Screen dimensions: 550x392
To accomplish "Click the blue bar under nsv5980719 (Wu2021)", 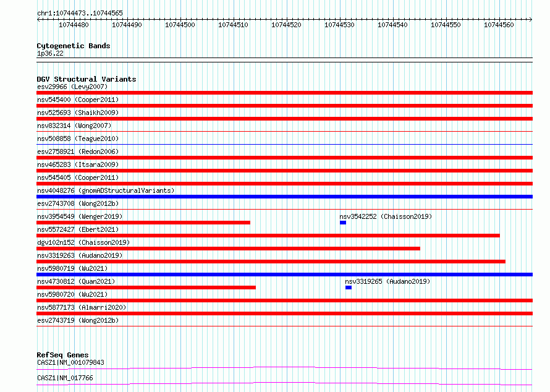I will (284, 275).
